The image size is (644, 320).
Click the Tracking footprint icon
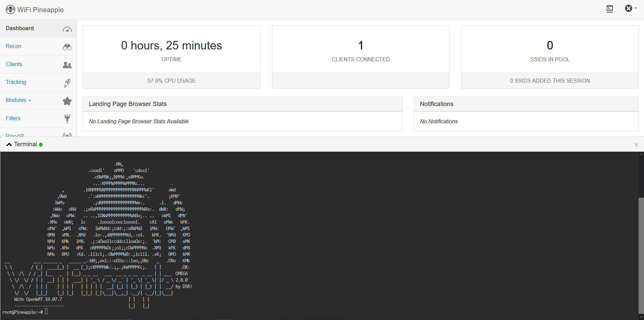67,83
